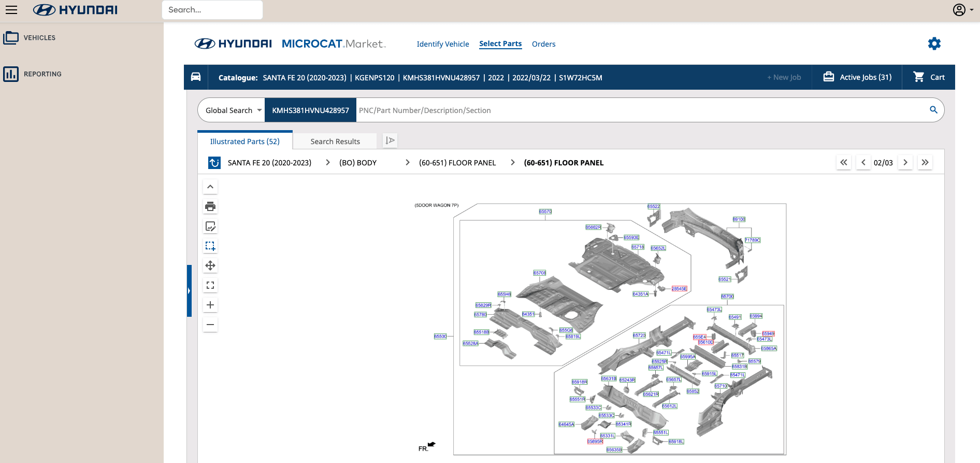The image size is (980, 463).
Task: Select callout 64645A in diagram
Action: [567, 424]
